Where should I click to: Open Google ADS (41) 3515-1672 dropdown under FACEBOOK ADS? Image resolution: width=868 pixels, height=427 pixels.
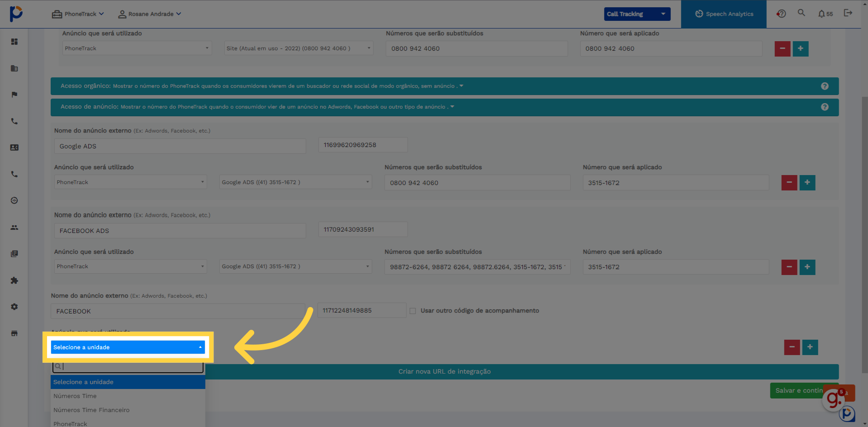[296, 266]
